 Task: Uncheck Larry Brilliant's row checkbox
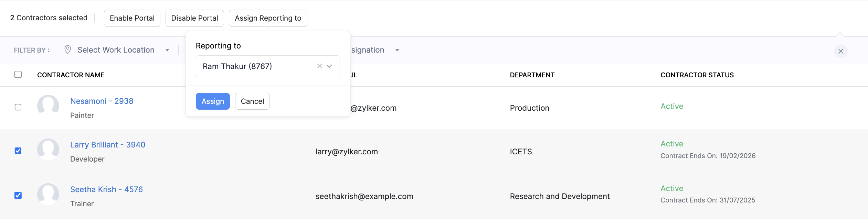pos(18,150)
